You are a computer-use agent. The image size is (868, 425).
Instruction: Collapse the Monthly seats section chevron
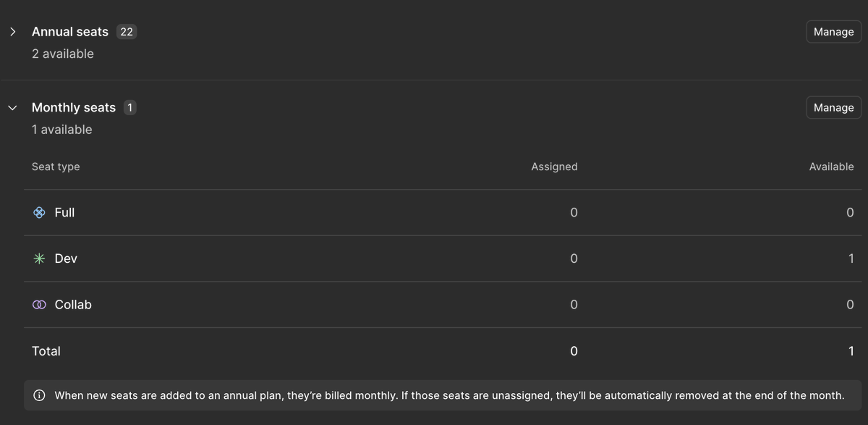12,108
